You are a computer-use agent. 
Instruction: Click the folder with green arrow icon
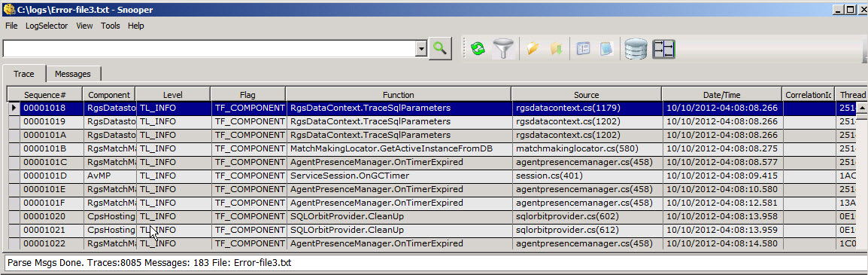pyautogui.click(x=557, y=49)
